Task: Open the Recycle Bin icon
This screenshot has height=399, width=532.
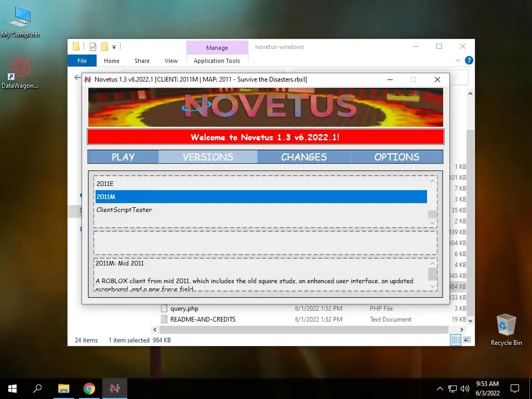Action: pyautogui.click(x=506, y=330)
